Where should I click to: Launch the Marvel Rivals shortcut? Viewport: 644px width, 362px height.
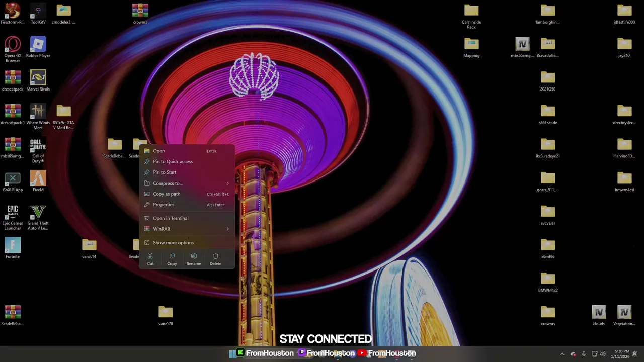point(38,80)
